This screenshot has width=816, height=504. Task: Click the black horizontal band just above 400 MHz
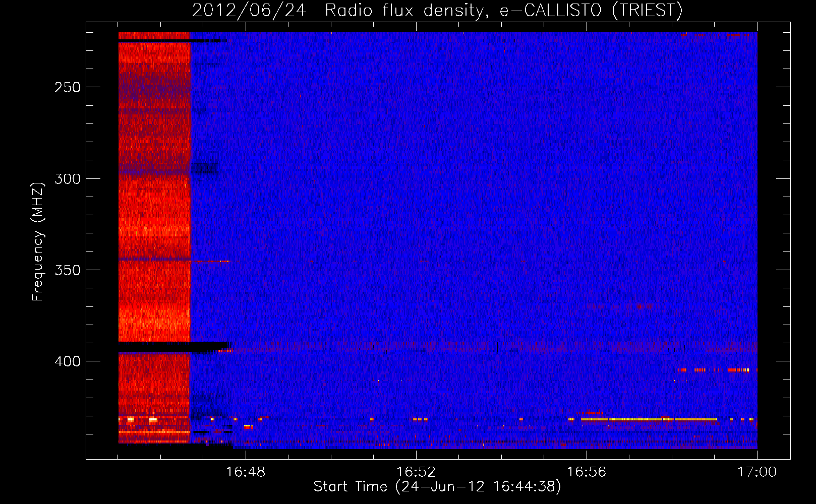(174, 347)
